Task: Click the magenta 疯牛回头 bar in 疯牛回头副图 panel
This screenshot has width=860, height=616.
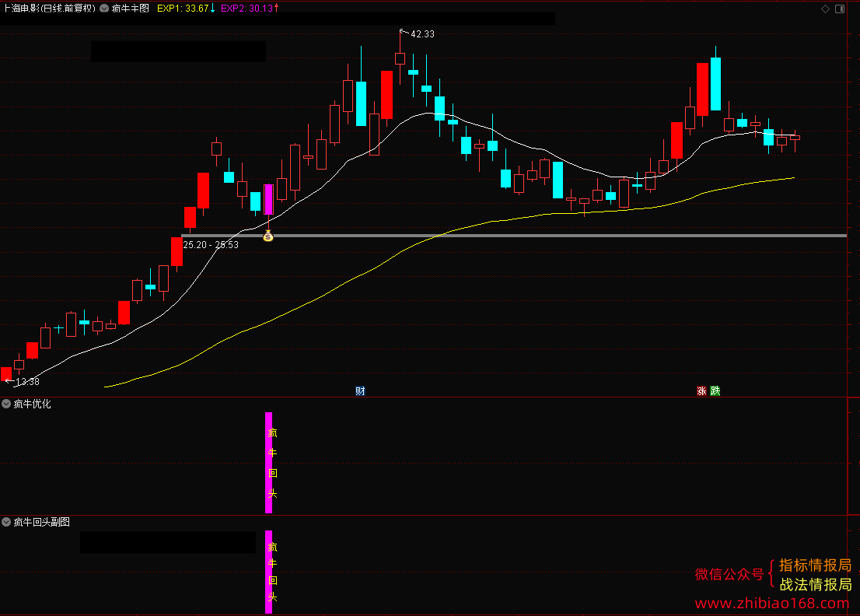Action: pyautogui.click(x=269, y=572)
